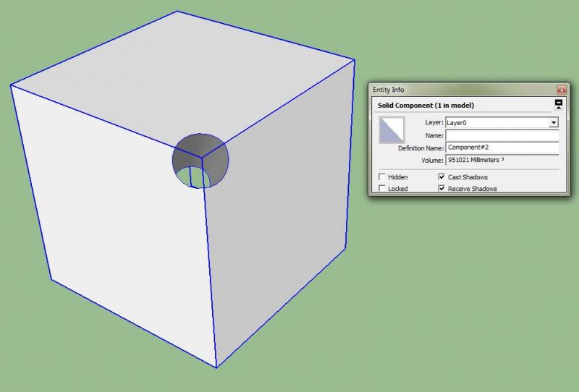The width and height of the screenshot is (579, 392).
Task: Open the Layer dropdown arrow
Action: (x=554, y=123)
